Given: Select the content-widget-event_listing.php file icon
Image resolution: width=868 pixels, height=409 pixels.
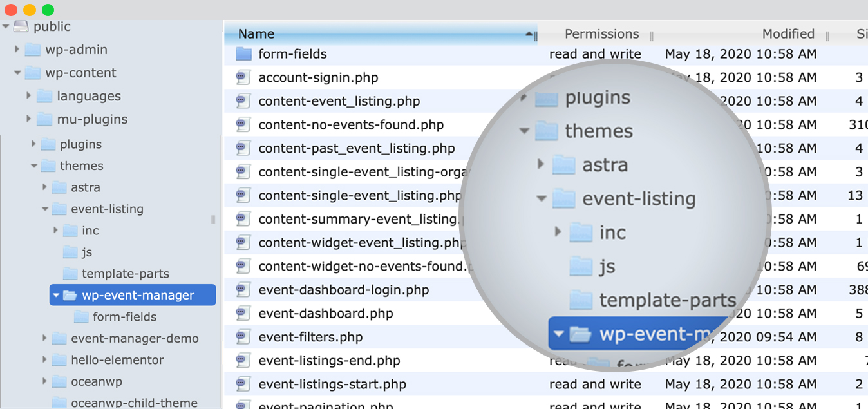Looking at the screenshot, I should click(243, 243).
